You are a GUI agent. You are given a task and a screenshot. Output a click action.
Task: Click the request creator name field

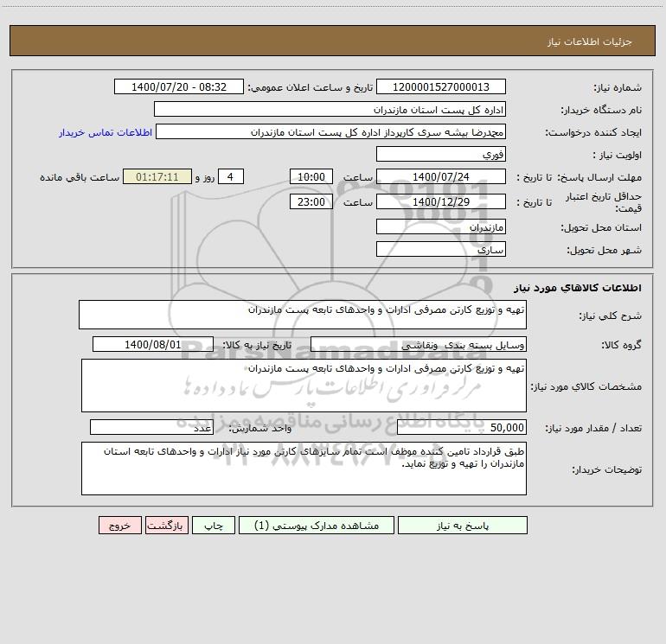pyautogui.click(x=331, y=131)
